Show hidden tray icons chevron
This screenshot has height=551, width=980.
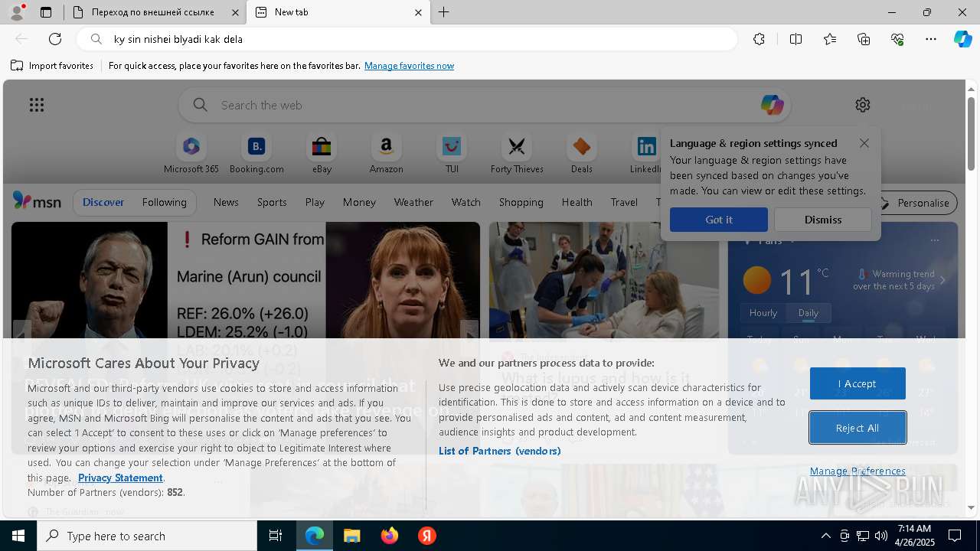825,536
